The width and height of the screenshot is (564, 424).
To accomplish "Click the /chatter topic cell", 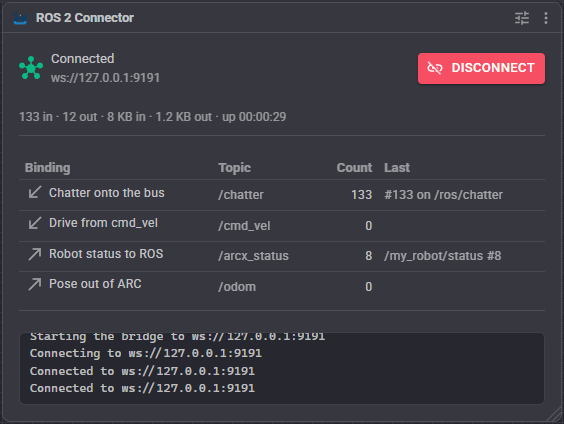I will click(x=241, y=195).
